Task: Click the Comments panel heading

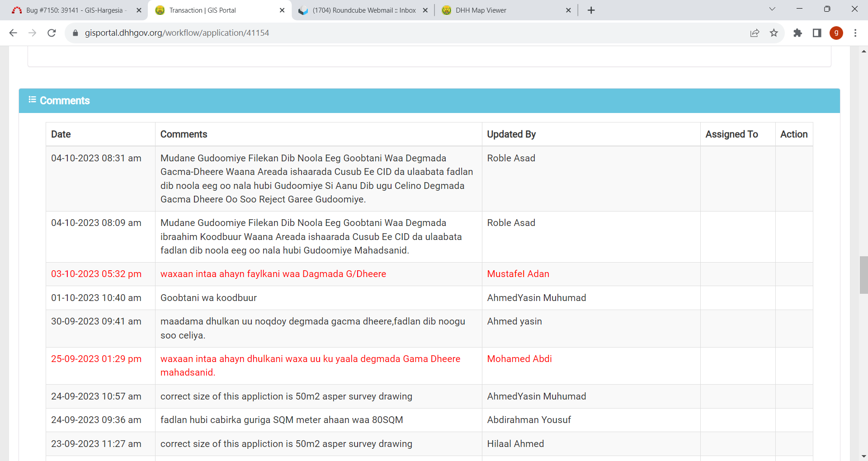Action: [65, 100]
